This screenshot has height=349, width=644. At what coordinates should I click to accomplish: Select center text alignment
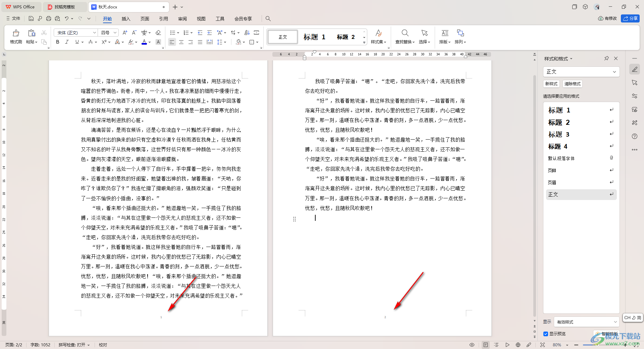pyautogui.click(x=181, y=42)
